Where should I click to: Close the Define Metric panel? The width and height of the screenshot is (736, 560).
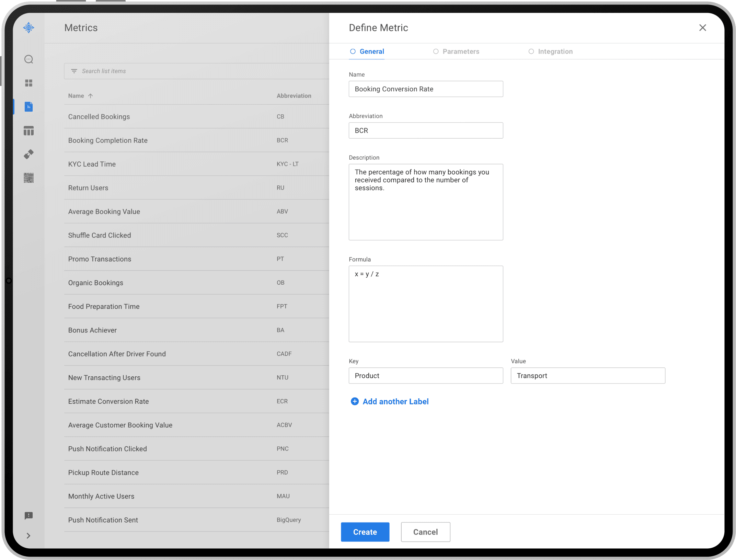point(702,27)
